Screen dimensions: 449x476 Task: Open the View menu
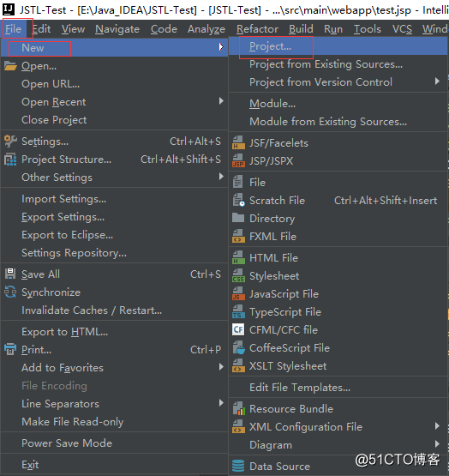pos(73,29)
